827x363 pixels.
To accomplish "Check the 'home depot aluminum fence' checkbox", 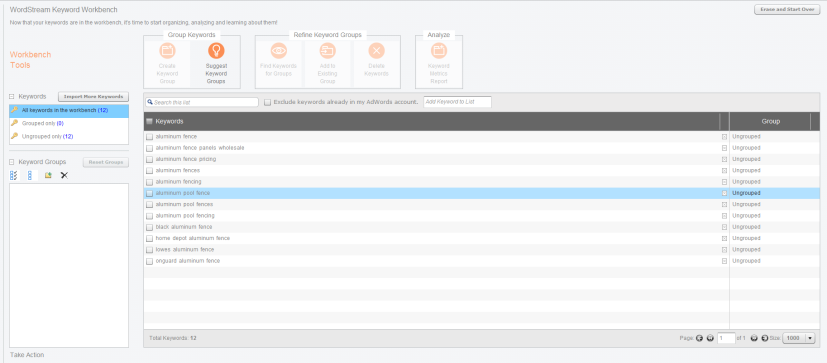I will [x=150, y=238].
